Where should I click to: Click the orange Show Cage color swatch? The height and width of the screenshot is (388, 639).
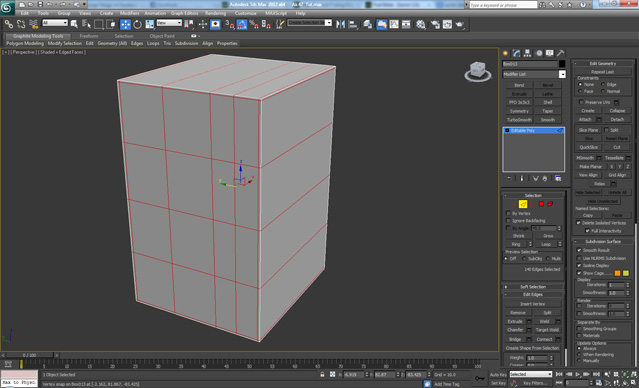[617, 273]
